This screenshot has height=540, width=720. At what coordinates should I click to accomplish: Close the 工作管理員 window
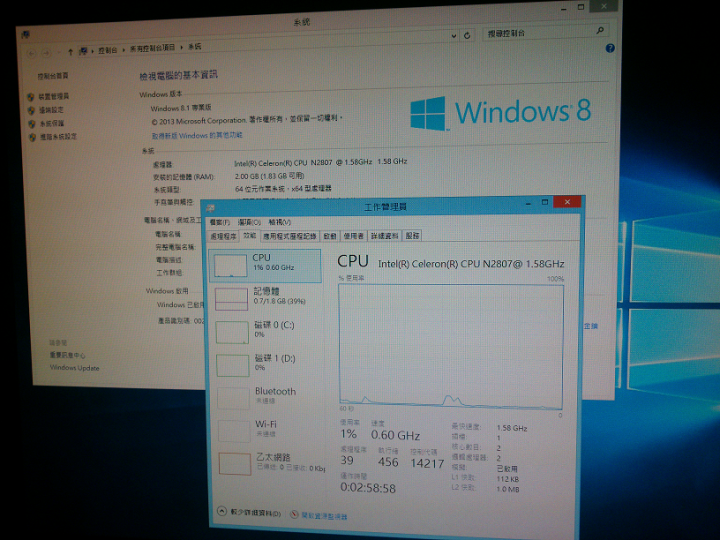tap(568, 202)
